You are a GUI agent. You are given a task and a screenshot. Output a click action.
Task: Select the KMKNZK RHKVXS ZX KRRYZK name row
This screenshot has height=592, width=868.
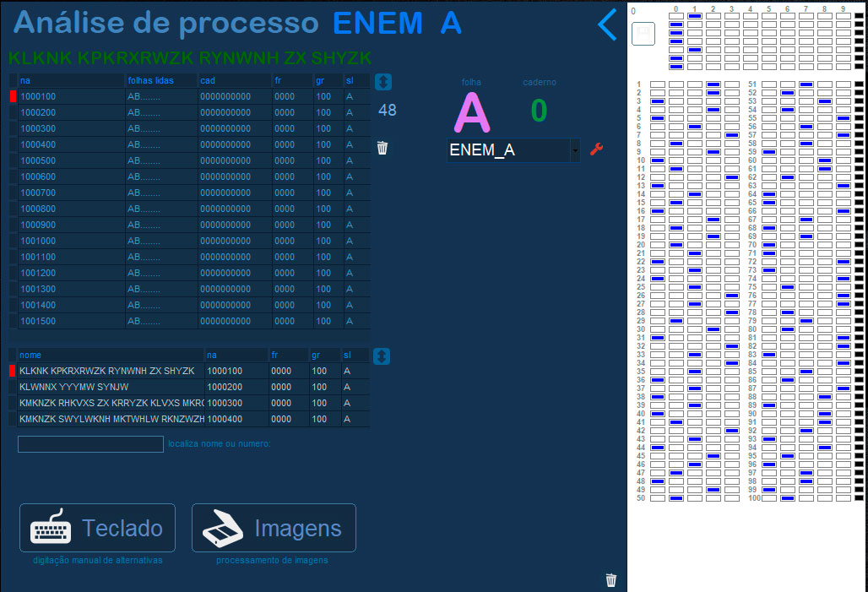(x=189, y=403)
